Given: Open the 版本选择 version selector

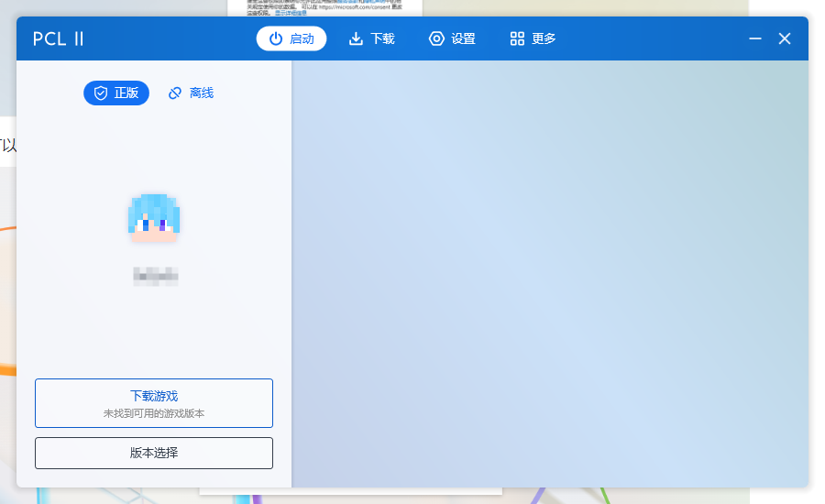Looking at the screenshot, I should [x=154, y=453].
